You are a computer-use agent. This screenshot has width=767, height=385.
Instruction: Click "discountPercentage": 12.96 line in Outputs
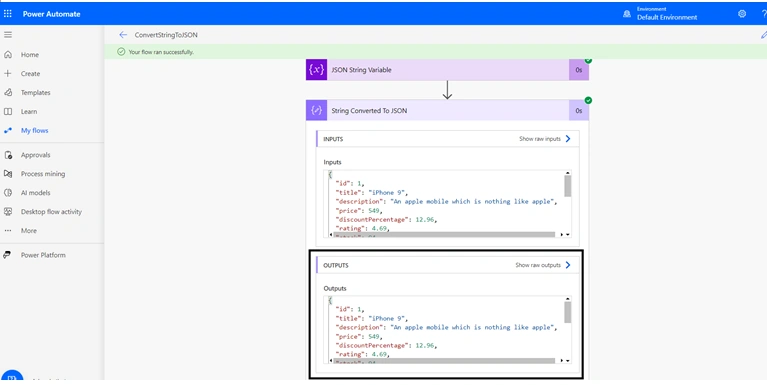point(386,345)
